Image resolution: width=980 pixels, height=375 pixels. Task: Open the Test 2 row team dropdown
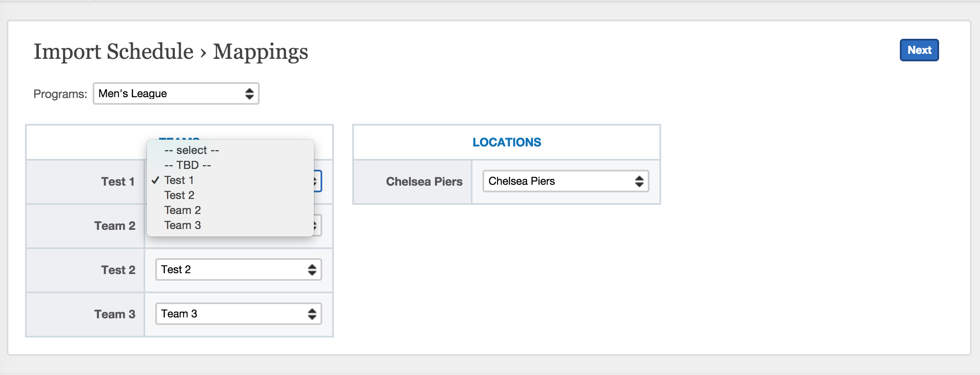(238, 269)
